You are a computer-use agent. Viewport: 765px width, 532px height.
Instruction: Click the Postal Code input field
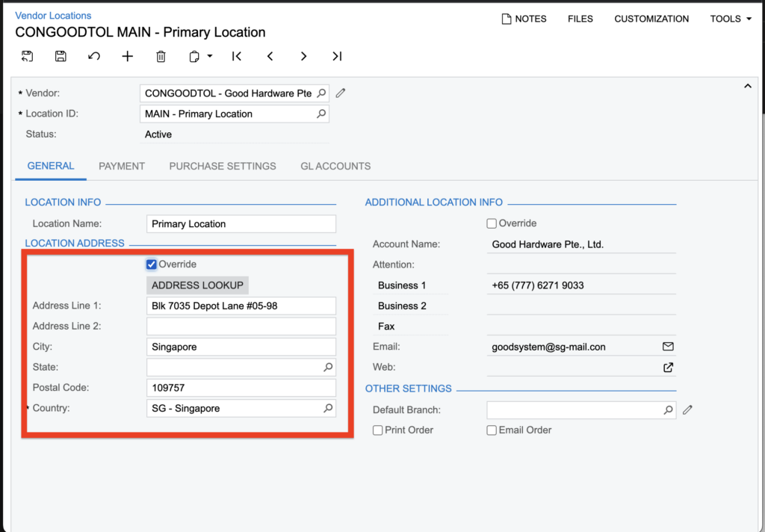[x=241, y=388]
